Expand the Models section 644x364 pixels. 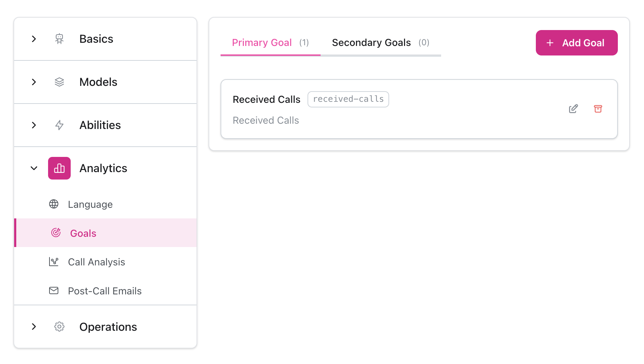(34, 82)
